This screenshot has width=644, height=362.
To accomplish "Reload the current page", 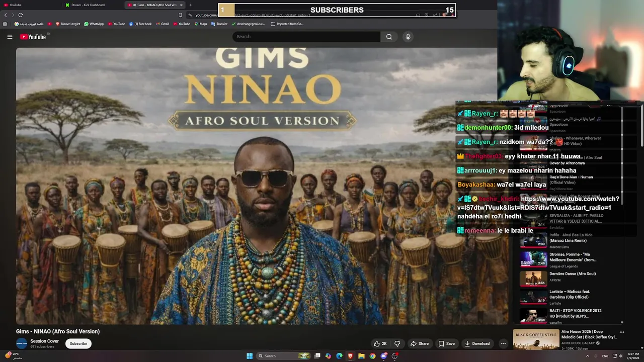I will coord(21,15).
